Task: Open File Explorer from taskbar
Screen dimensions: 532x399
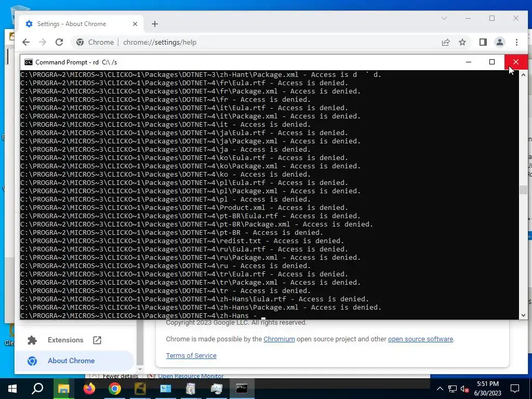Action: 63,389
